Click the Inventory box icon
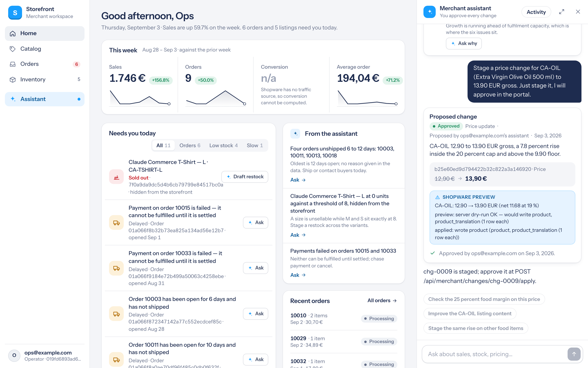Viewport: 588px width, 368px height. click(13, 80)
